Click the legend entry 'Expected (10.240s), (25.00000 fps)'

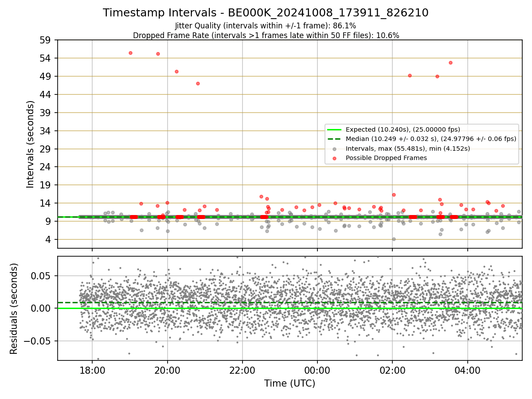click(403, 129)
